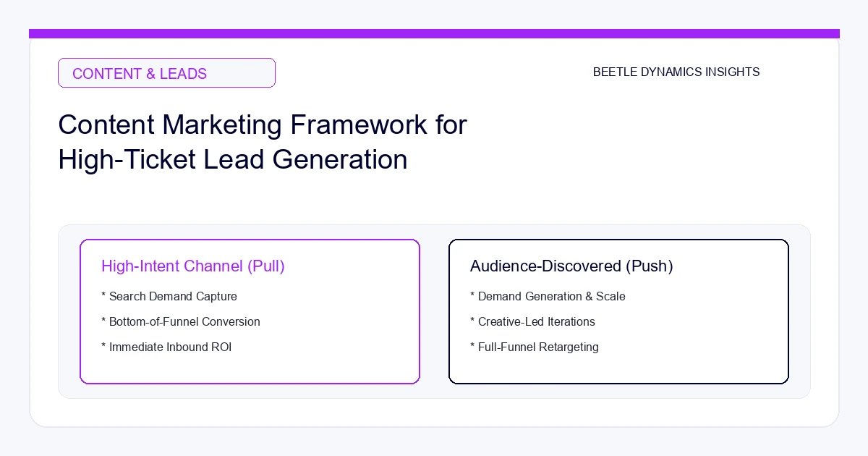The height and width of the screenshot is (456, 868).
Task: Select the Audience-Discovered (Push) card heading
Action: (x=571, y=266)
